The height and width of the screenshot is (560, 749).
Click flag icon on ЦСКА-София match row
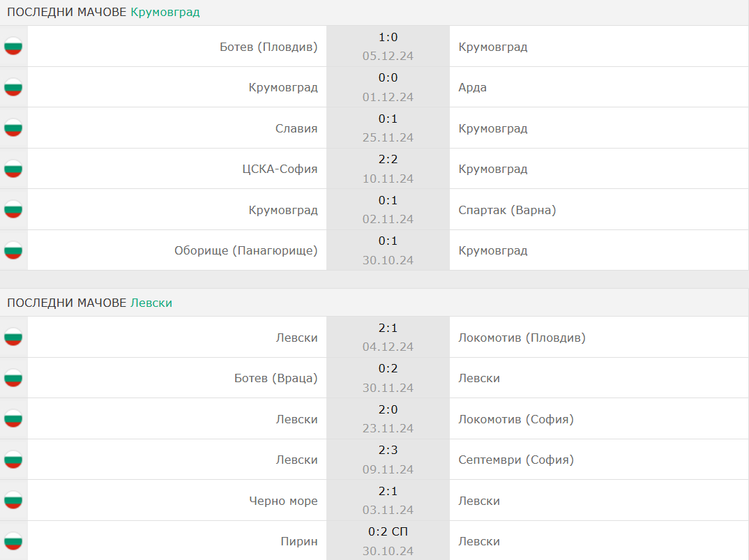click(x=13, y=169)
